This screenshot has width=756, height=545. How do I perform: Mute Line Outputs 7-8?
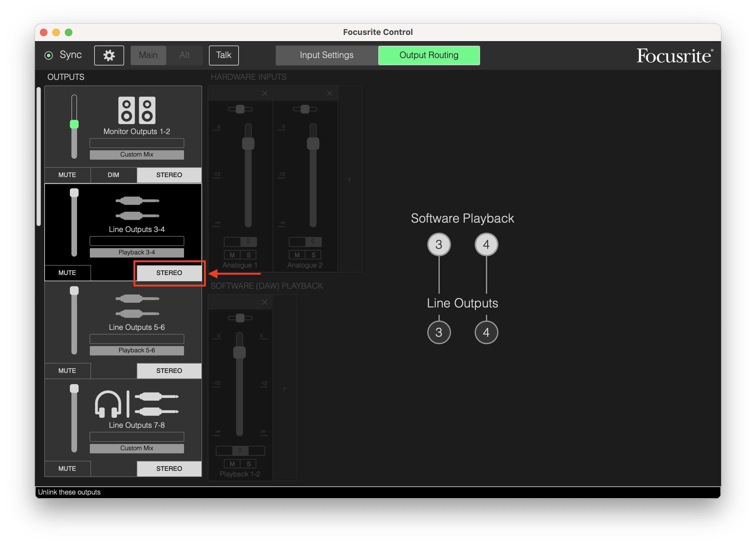[x=67, y=469]
